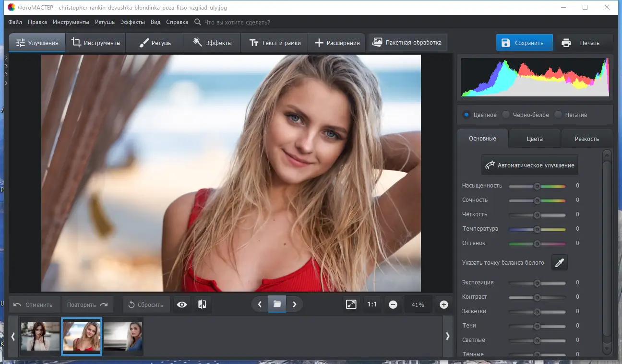The width and height of the screenshot is (622, 364).
Task: Click the 41% zoom level field
Action: (418, 305)
